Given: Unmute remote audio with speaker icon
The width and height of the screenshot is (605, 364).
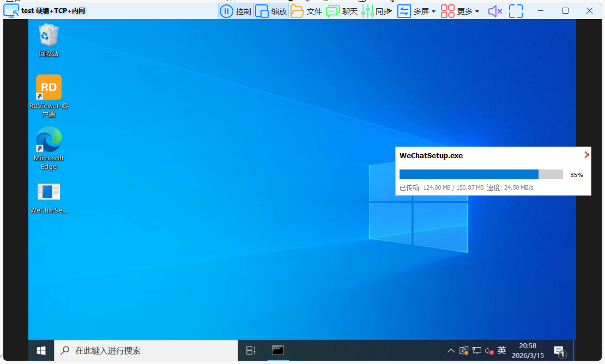Looking at the screenshot, I should [495, 11].
